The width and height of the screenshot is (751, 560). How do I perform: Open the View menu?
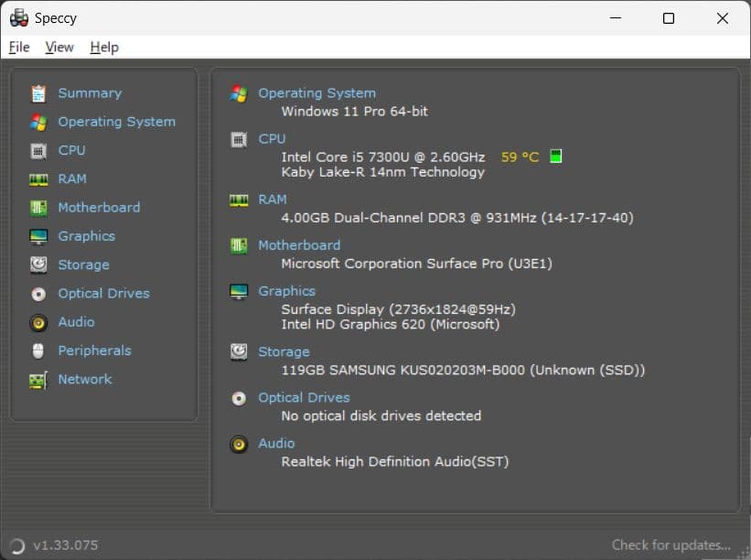pos(59,47)
